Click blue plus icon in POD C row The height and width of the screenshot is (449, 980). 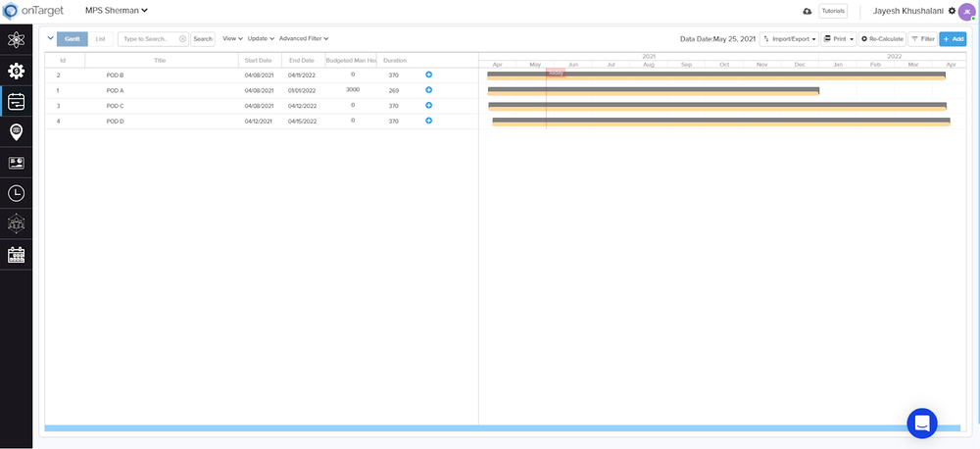click(429, 105)
